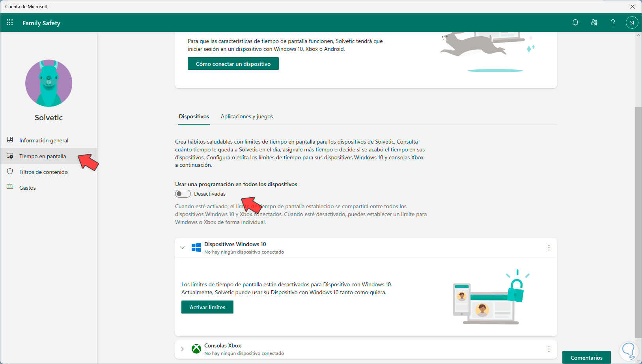Click 'Usar una programación en todos los dispositivos'
Screen dimensions: 642x364
click(x=236, y=184)
